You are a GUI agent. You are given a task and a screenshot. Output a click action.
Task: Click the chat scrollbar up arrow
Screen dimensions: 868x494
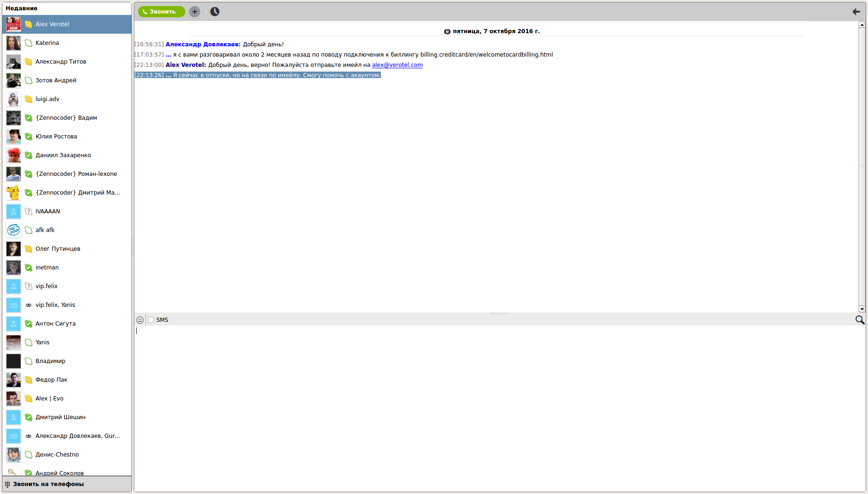click(x=862, y=25)
